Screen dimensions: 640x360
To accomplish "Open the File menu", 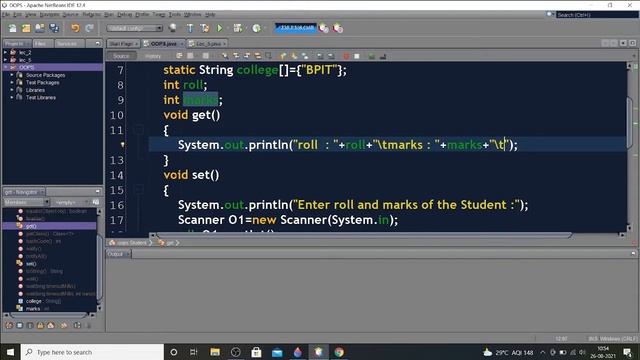I will [x=6, y=15].
